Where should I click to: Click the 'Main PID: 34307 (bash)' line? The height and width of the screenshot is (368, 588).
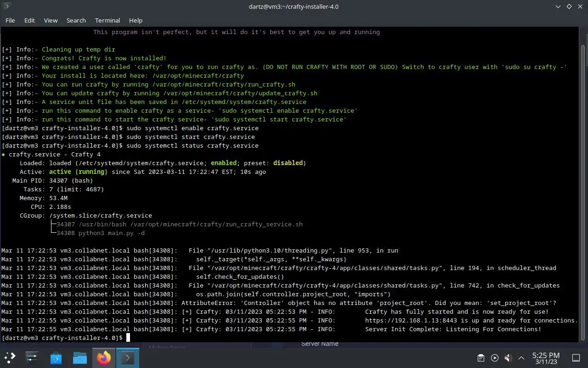[x=52, y=180]
